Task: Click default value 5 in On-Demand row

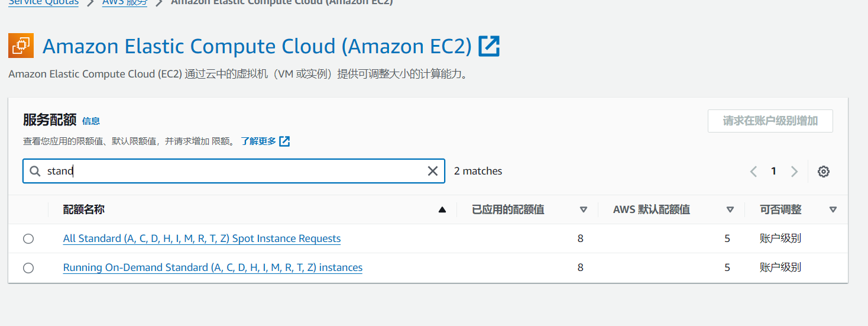Action: [727, 267]
